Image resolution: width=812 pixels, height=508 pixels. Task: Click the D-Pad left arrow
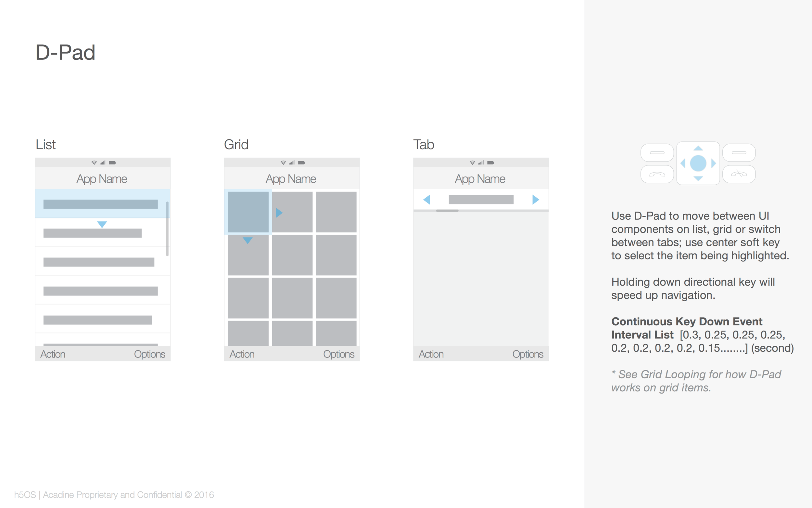pyautogui.click(x=683, y=163)
